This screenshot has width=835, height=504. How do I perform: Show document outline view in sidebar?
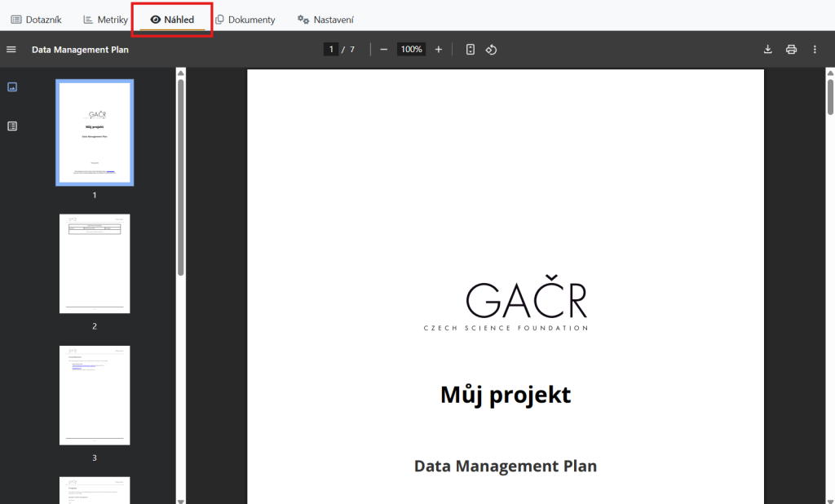[x=12, y=126]
